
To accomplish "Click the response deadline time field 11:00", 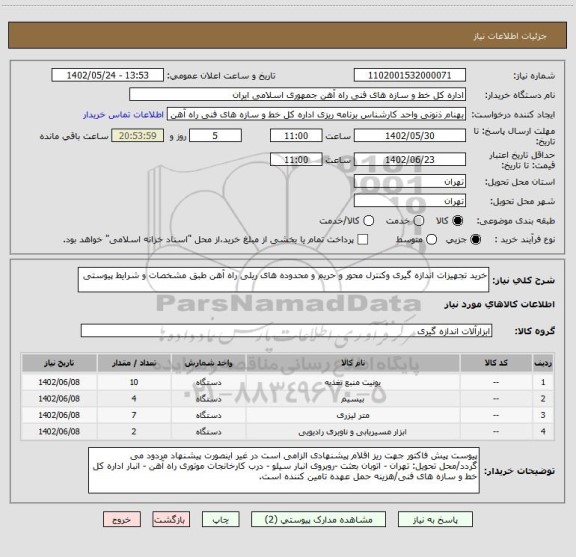I will tap(296, 136).
